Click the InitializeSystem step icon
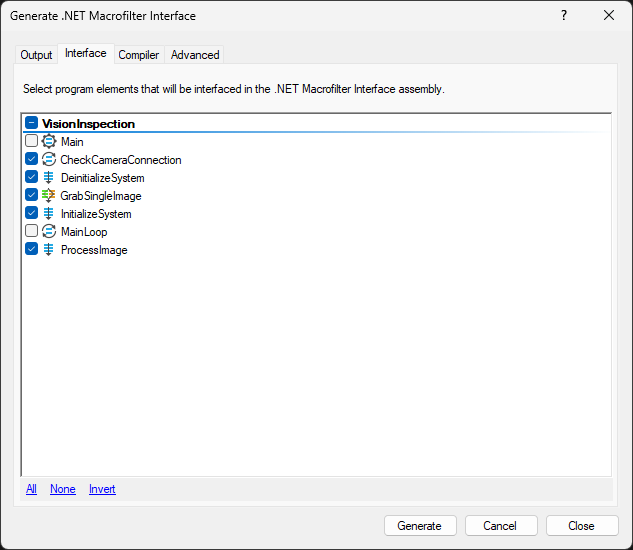The width and height of the screenshot is (633, 550). tap(48, 214)
